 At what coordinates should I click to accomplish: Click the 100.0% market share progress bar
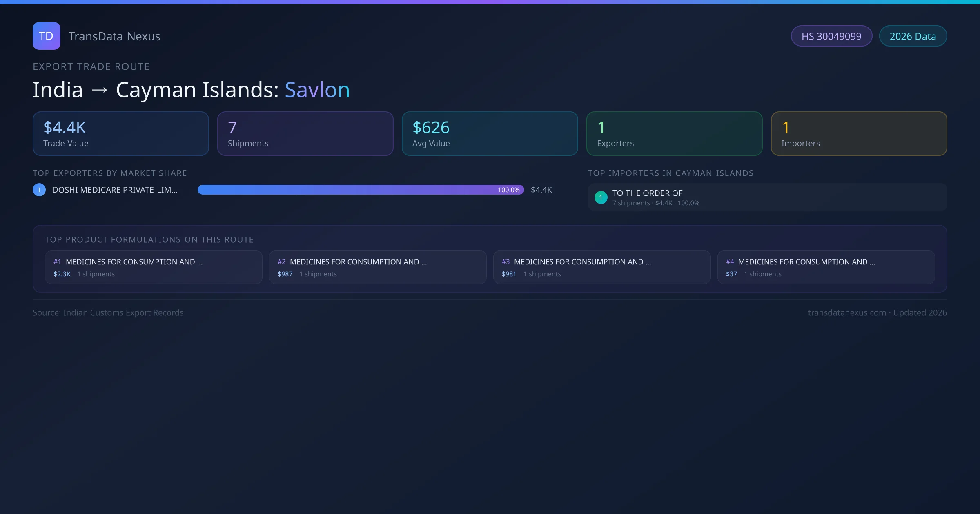pyautogui.click(x=361, y=190)
